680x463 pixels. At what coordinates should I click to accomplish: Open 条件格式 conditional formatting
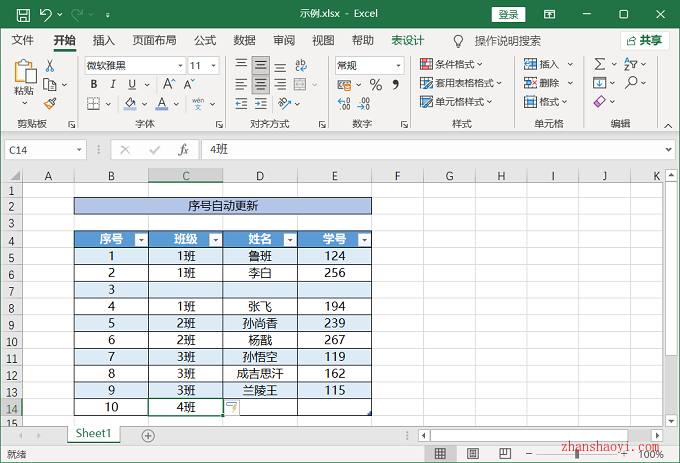[x=451, y=64]
